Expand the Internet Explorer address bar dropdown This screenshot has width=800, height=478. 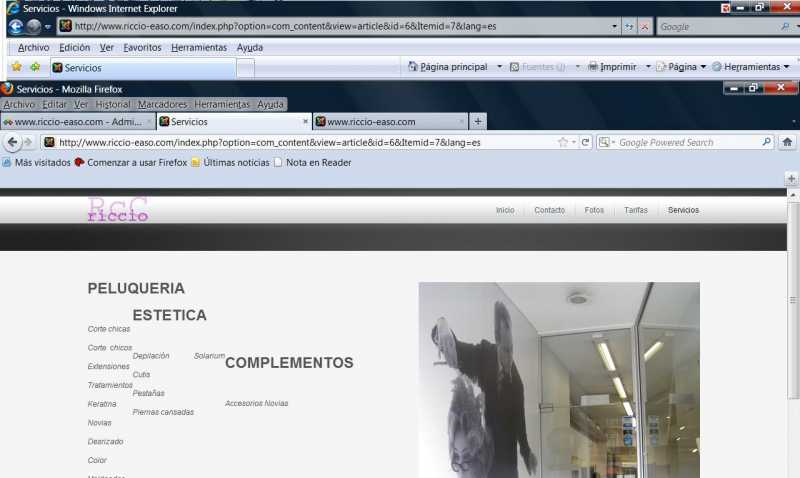click(x=614, y=26)
